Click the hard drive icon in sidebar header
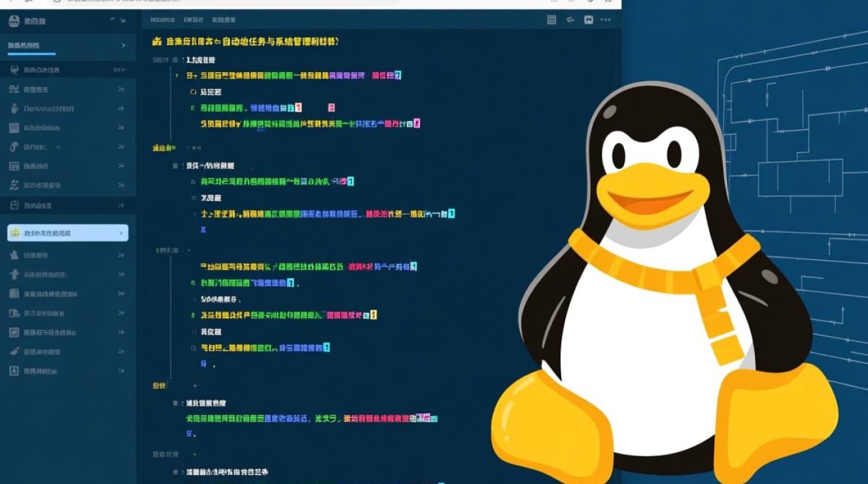 point(14,21)
